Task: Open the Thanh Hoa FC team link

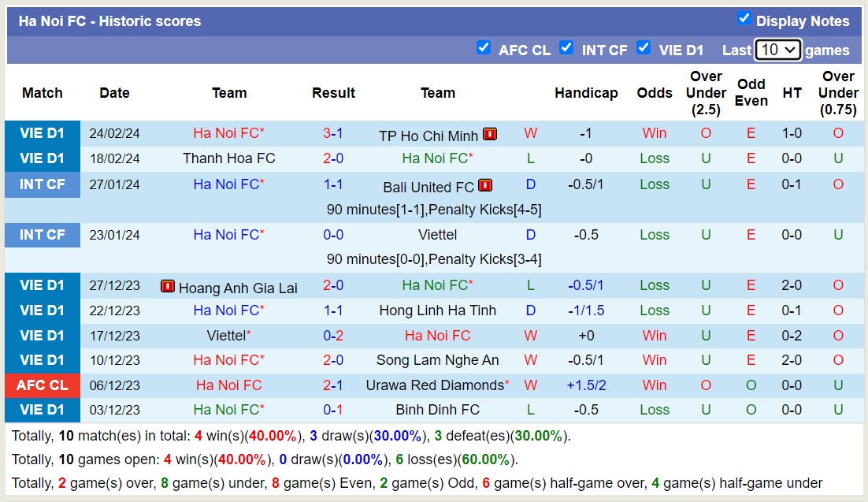Action: point(229,158)
